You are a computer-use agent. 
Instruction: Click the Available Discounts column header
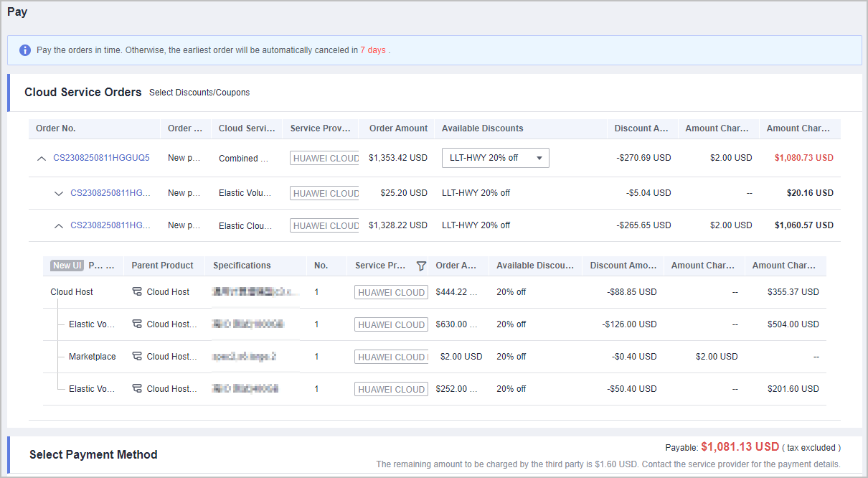tap(482, 128)
